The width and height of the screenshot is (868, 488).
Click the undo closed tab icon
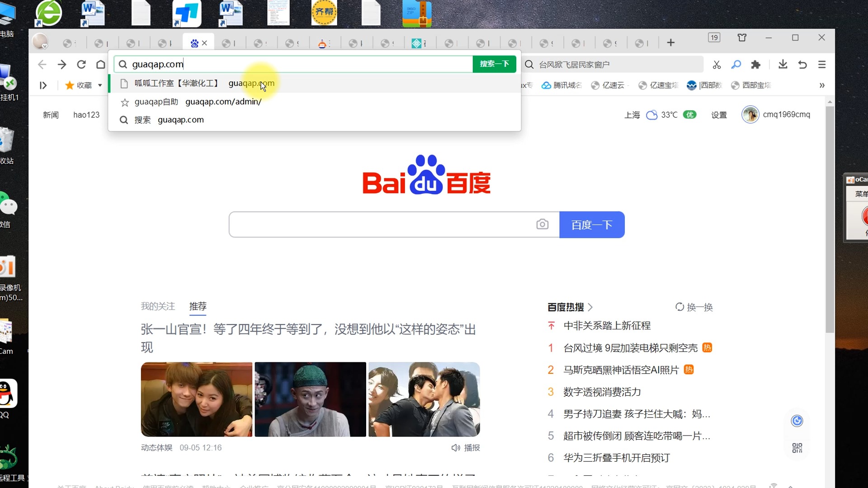(x=802, y=65)
